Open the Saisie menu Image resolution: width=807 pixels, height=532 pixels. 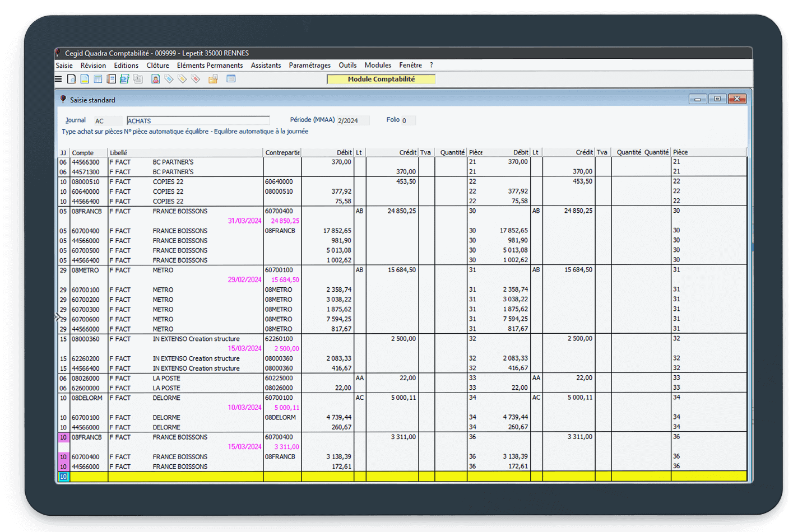click(64, 66)
